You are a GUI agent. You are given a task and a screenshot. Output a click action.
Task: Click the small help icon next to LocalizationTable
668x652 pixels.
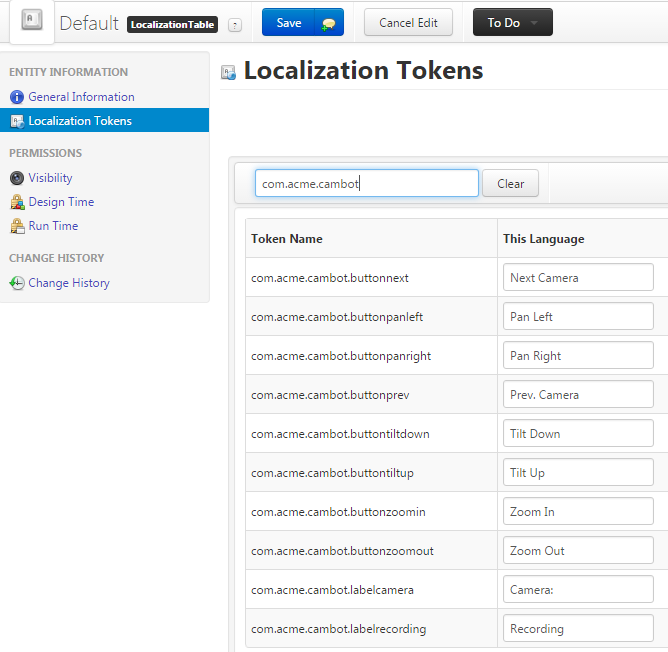pos(235,26)
